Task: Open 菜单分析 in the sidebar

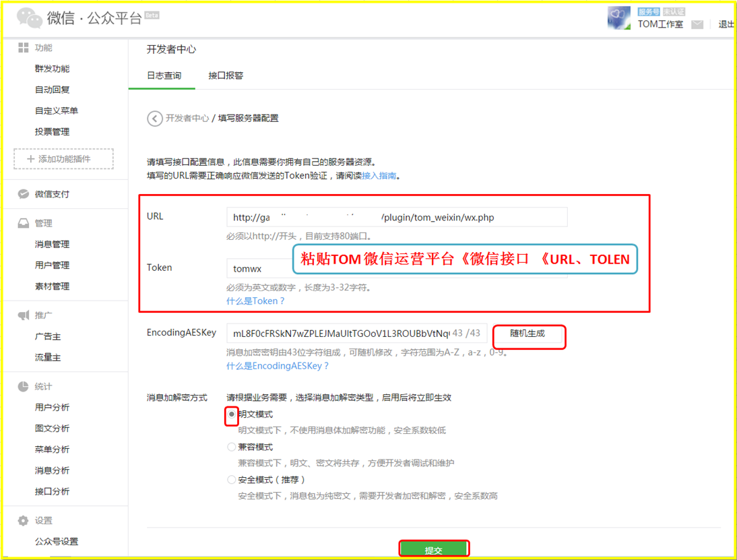Action: pyautogui.click(x=52, y=449)
